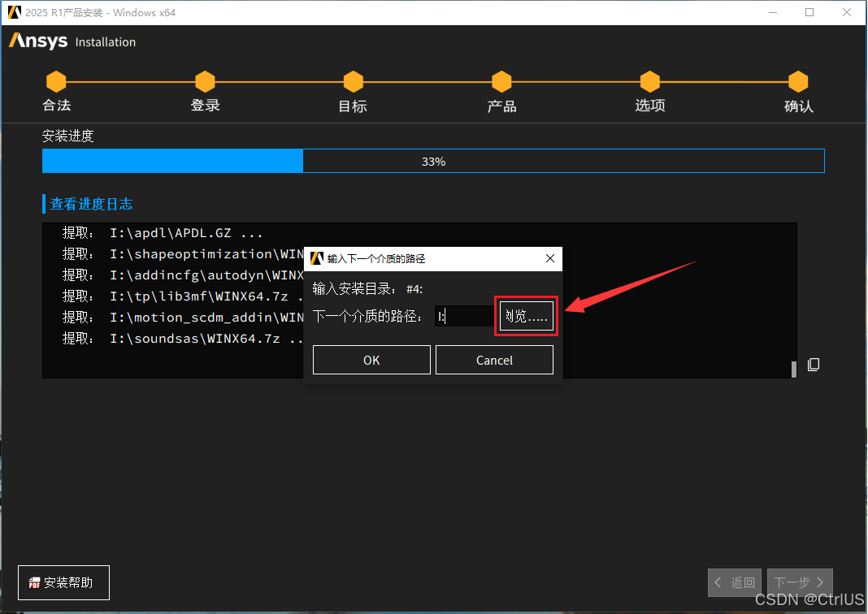Click the log panel scrollbar thumb
868x614 pixels.
[794, 369]
